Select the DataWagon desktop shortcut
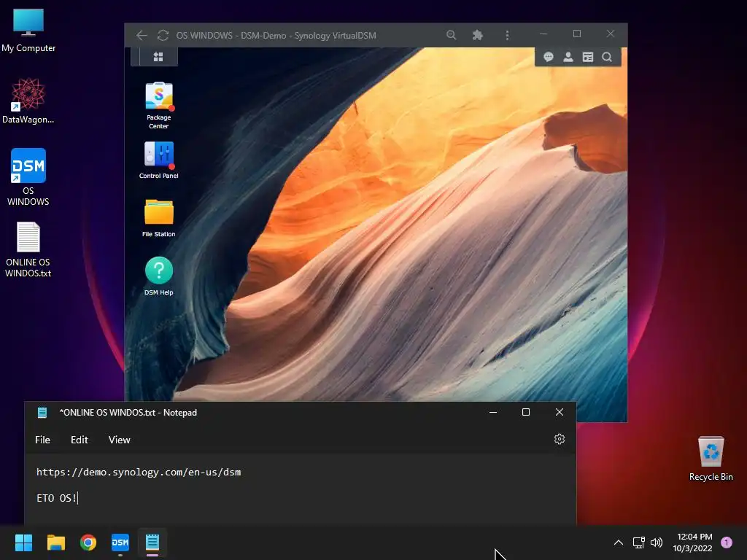The width and height of the screenshot is (747, 560). [28, 101]
